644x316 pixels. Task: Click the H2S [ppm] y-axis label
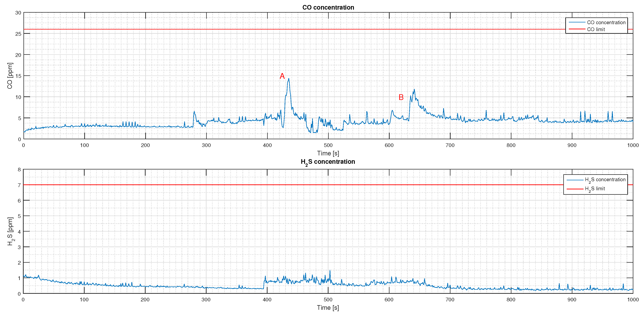[10, 231]
